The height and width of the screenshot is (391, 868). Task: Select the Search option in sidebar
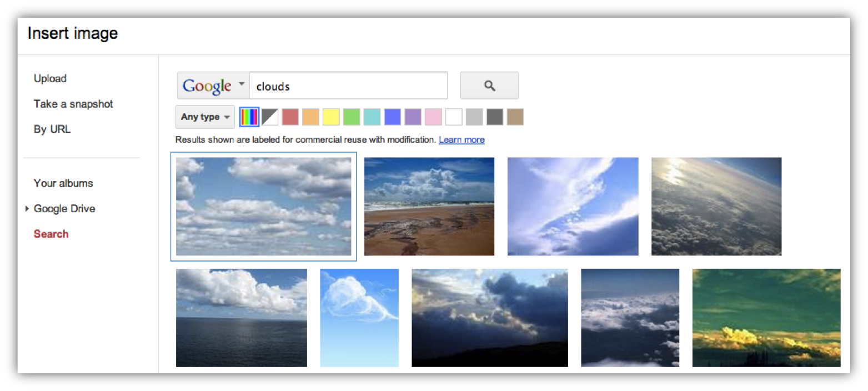click(51, 234)
